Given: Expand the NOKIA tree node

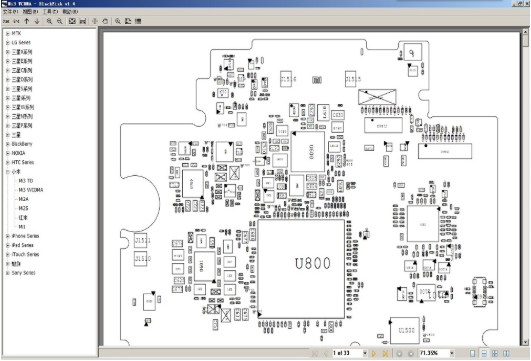Looking at the screenshot, I should pos(7,153).
